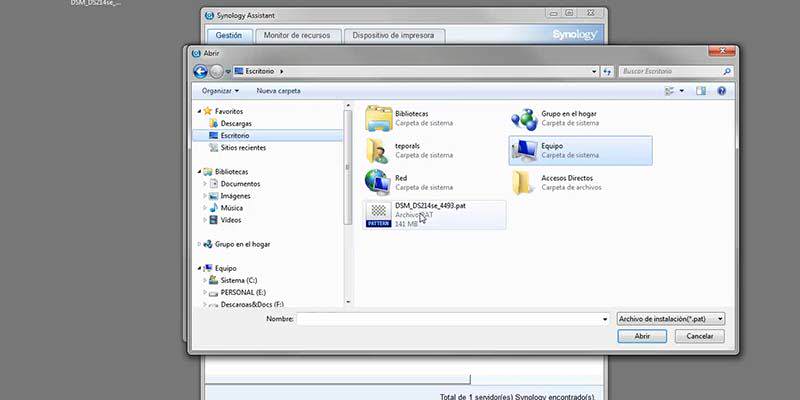The width and height of the screenshot is (800, 400).
Task: Click the Abrir button
Action: [x=642, y=336]
